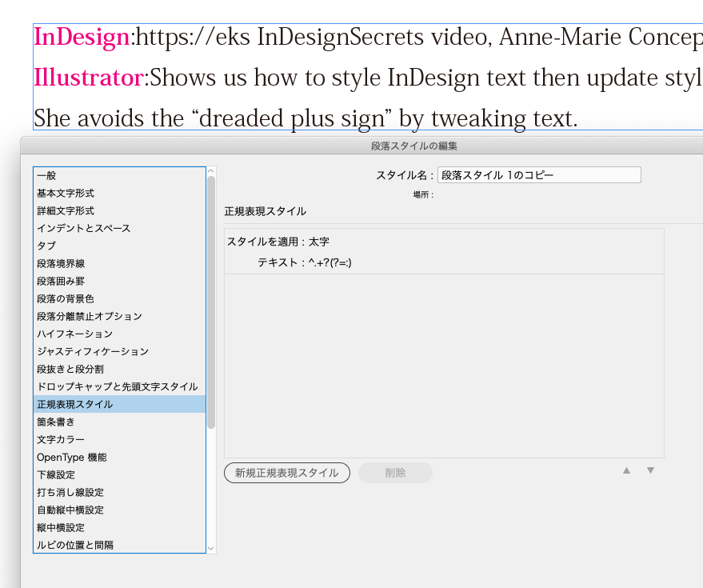Click pink Illustrator word in document
Screen dimensions: 703x588
tap(89, 78)
